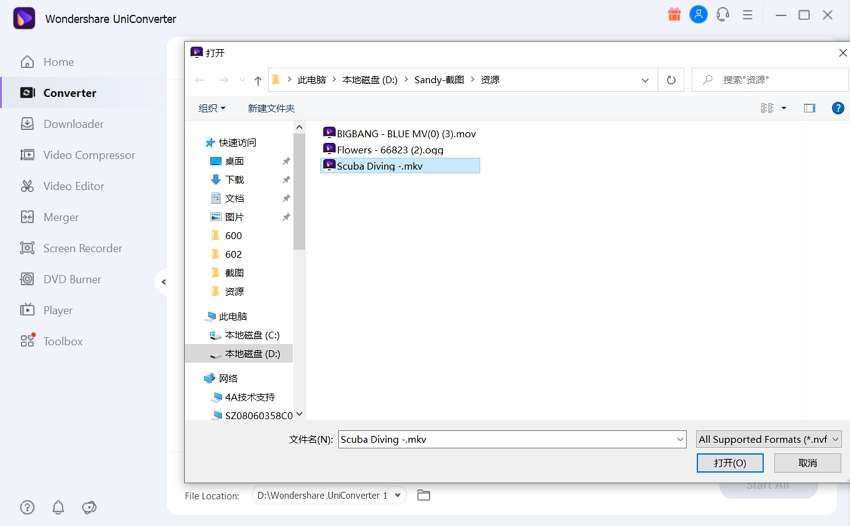Refresh the folder listing

click(x=671, y=80)
